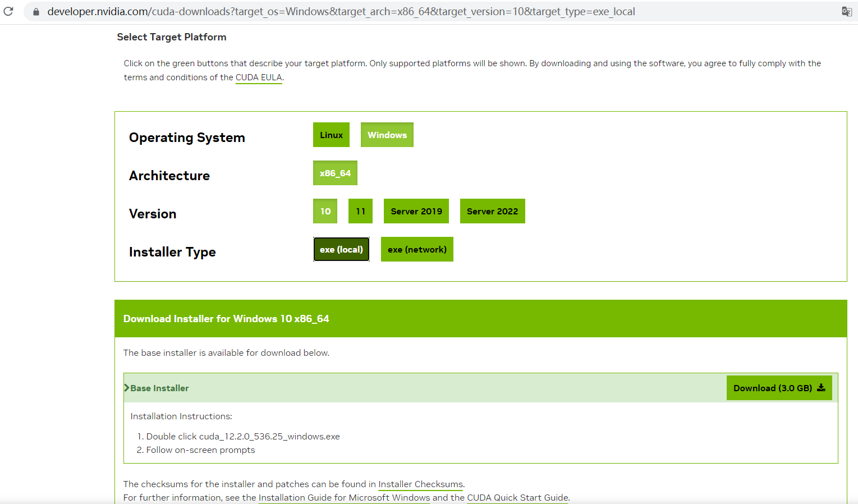The height and width of the screenshot is (504, 858).
Task: Click the Installation Instructions text
Action: [x=181, y=416]
